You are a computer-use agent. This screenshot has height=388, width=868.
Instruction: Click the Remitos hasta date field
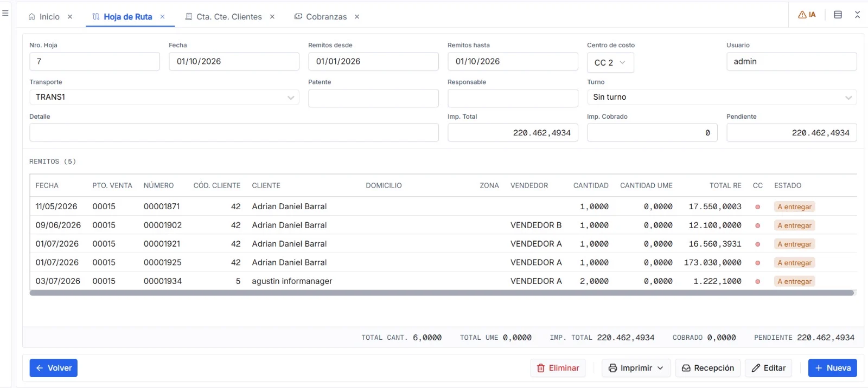point(513,61)
